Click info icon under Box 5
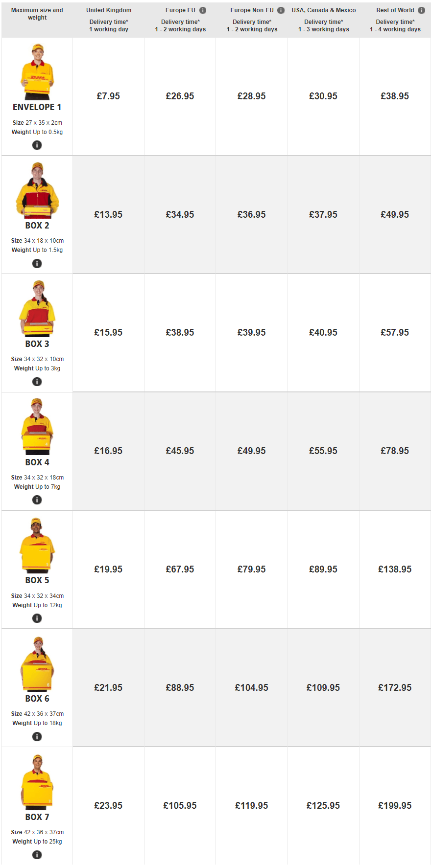 point(37,618)
